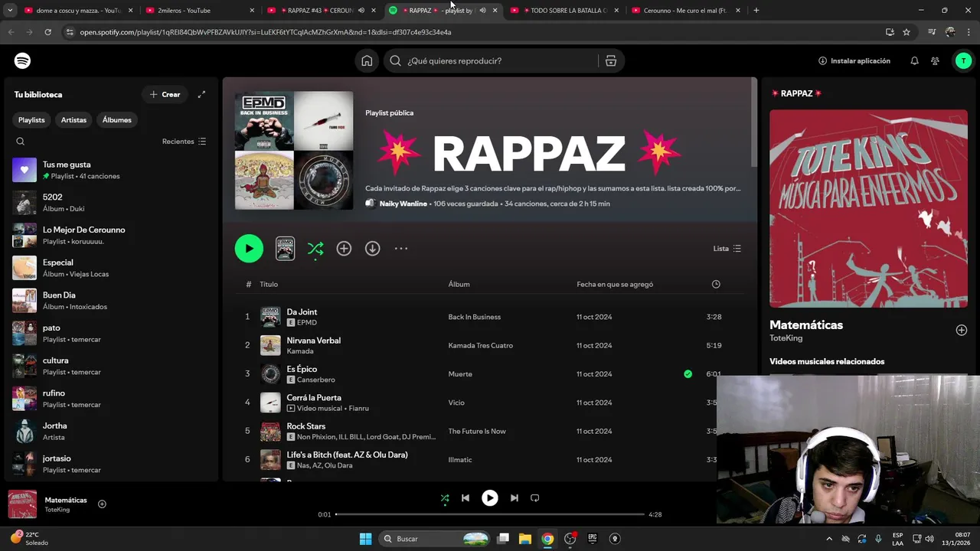
Task: Add RAPPAZ playlist to library
Action: 344,249
